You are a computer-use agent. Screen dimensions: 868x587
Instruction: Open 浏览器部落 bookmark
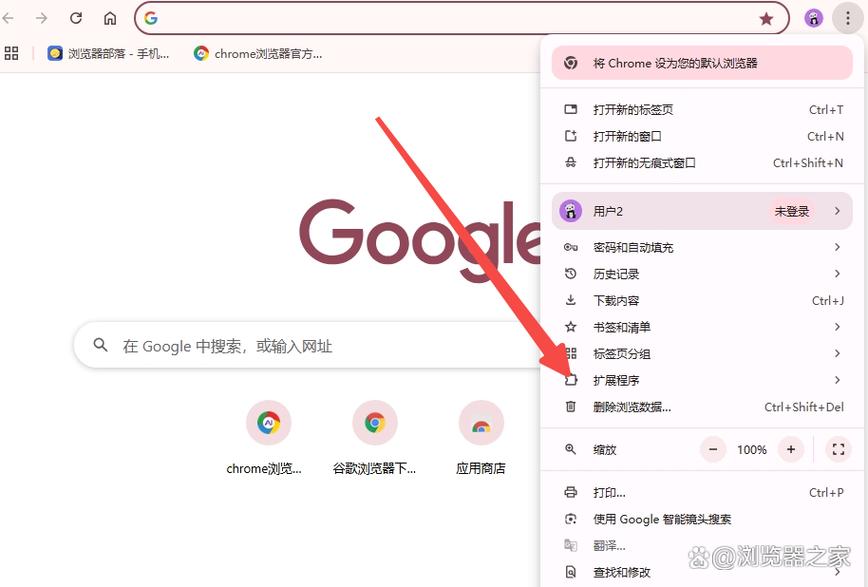click(108, 53)
